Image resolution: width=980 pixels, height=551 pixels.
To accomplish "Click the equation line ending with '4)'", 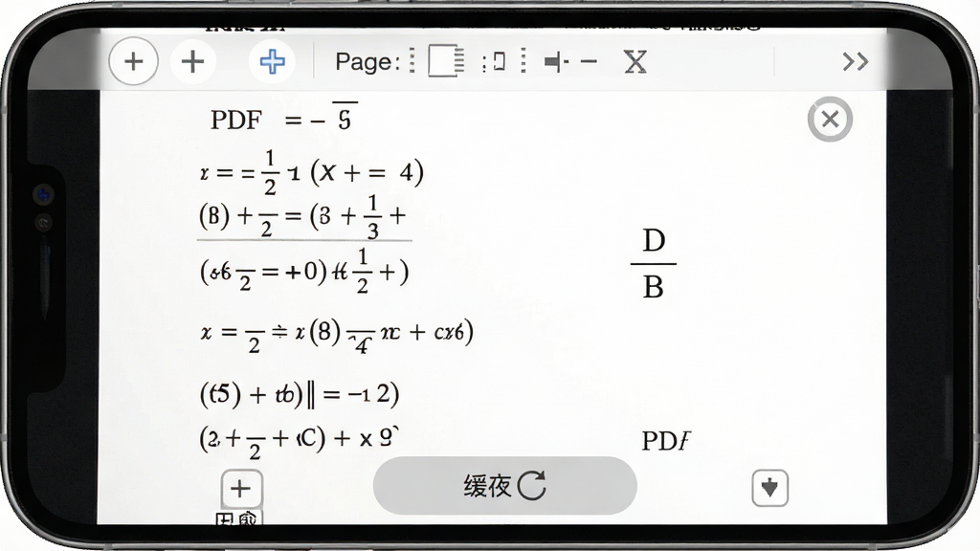I will pos(311,173).
